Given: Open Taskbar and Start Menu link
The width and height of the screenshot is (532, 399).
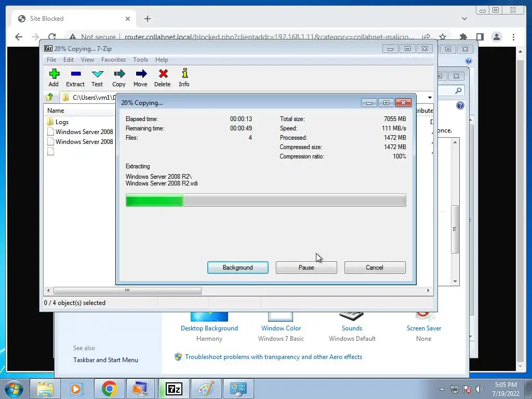Looking at the screenshot, I should (105, 360).
